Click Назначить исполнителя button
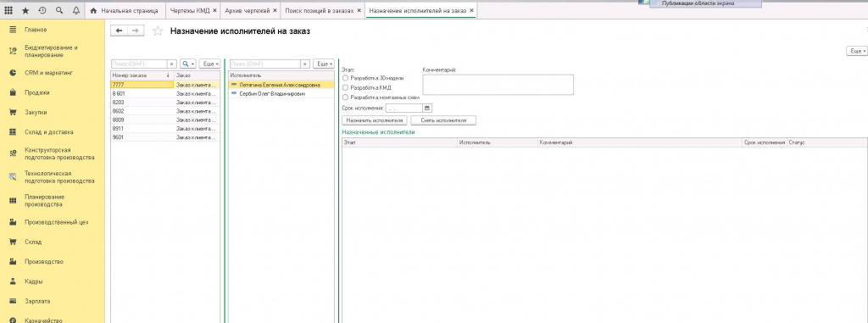Viewport: 868px width, 323px height. coord(375,120)
